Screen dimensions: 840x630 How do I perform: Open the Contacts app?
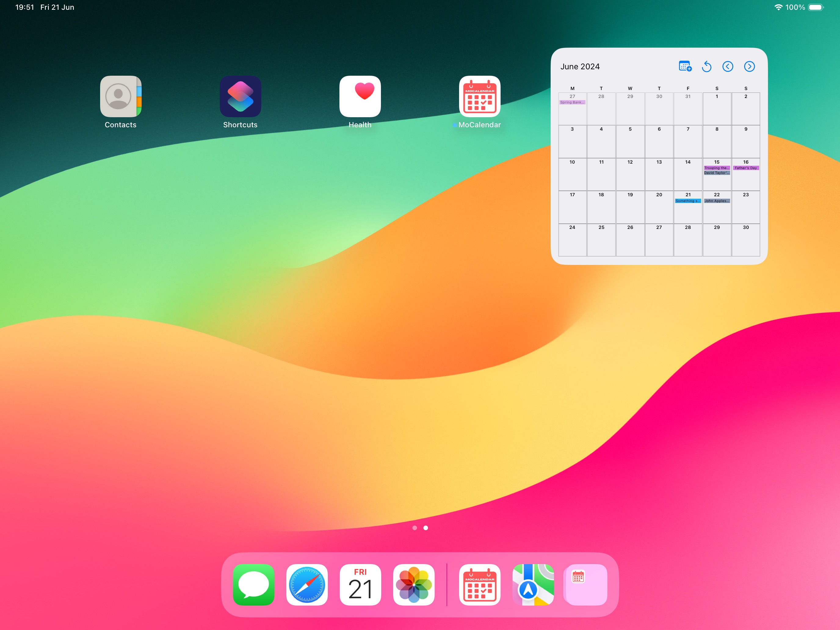click(x=120, y=96)
